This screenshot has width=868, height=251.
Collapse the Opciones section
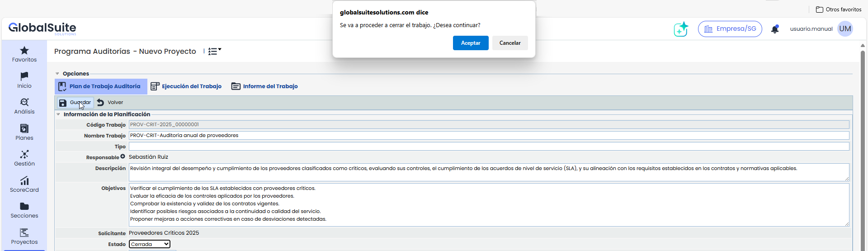click(57, 74)
